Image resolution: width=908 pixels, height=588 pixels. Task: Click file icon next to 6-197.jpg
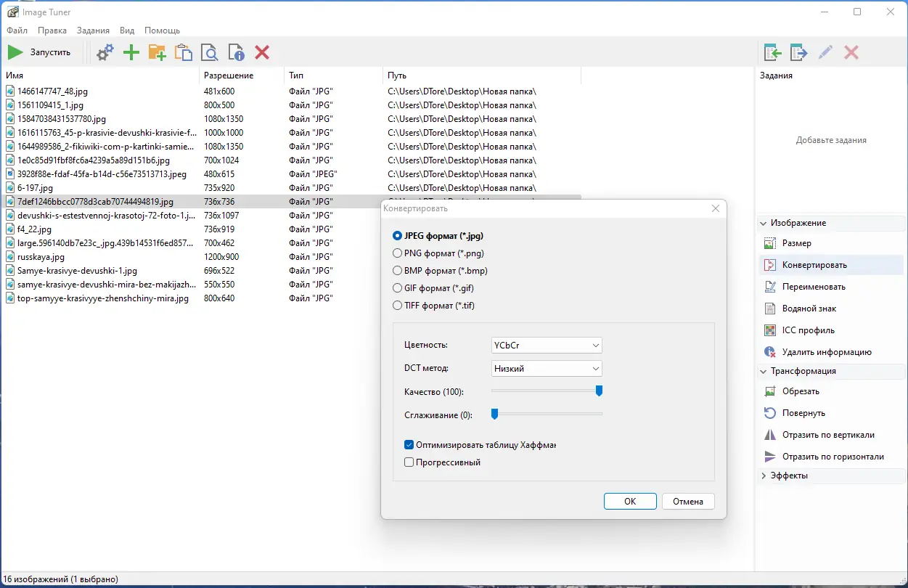tap(10, 188)
